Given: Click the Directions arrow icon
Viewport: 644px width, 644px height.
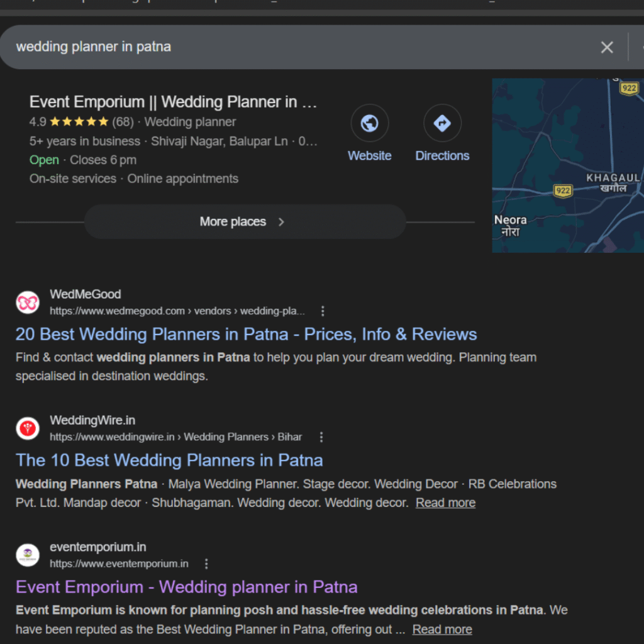Looking at the screenshot, I should click(x=442, y=123).
